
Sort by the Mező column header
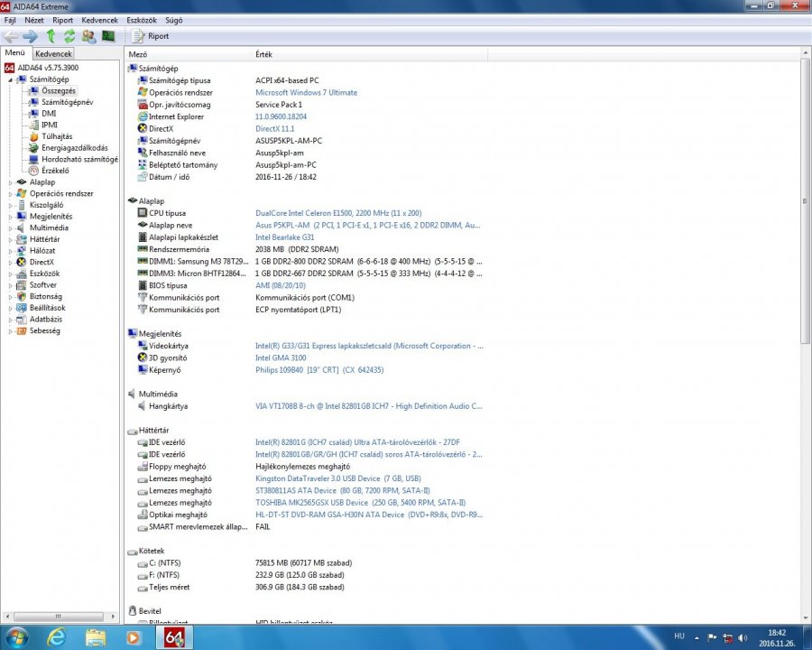coord(188,54)
